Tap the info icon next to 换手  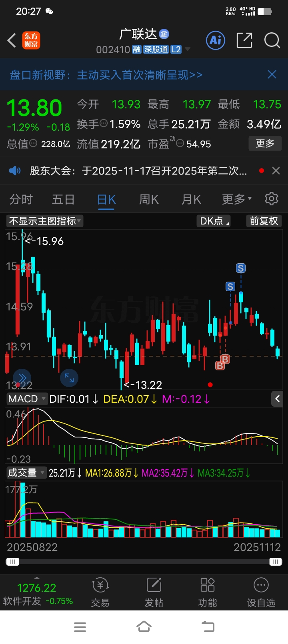pos(104,123)
